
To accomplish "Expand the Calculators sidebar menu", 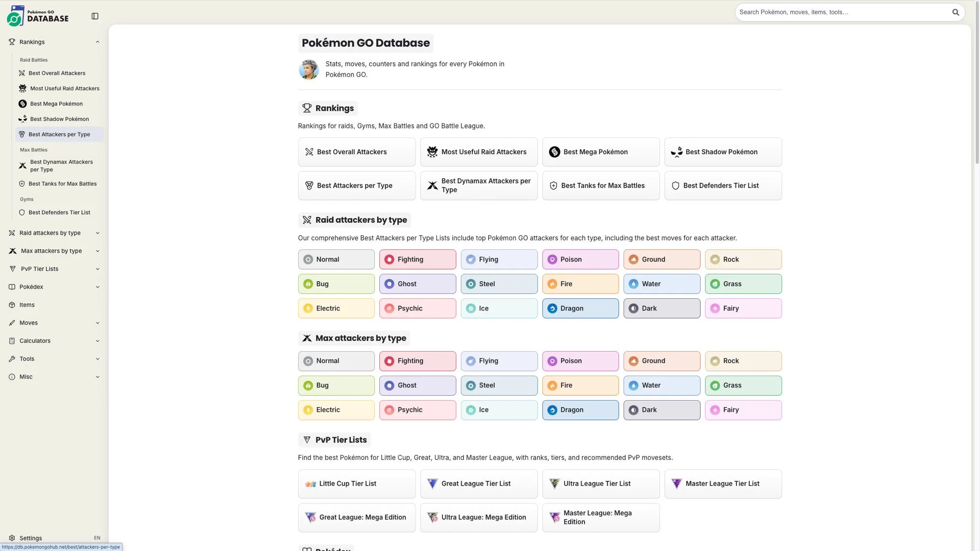I will (54, 341).
